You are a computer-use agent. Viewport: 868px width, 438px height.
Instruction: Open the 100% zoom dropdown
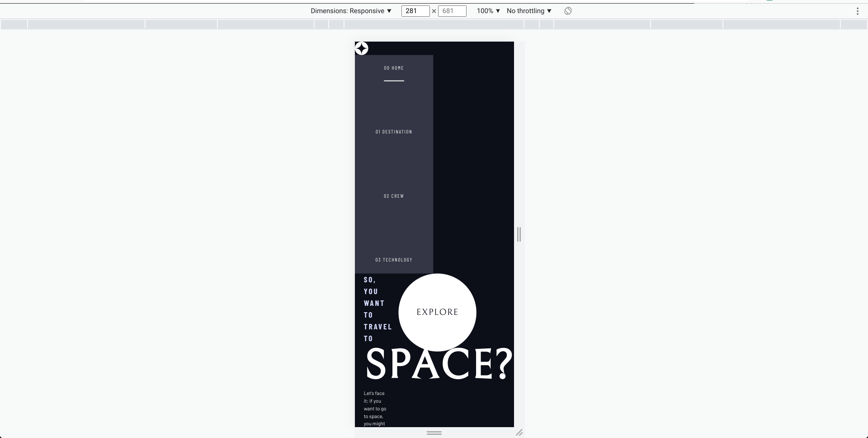[488, 11]
